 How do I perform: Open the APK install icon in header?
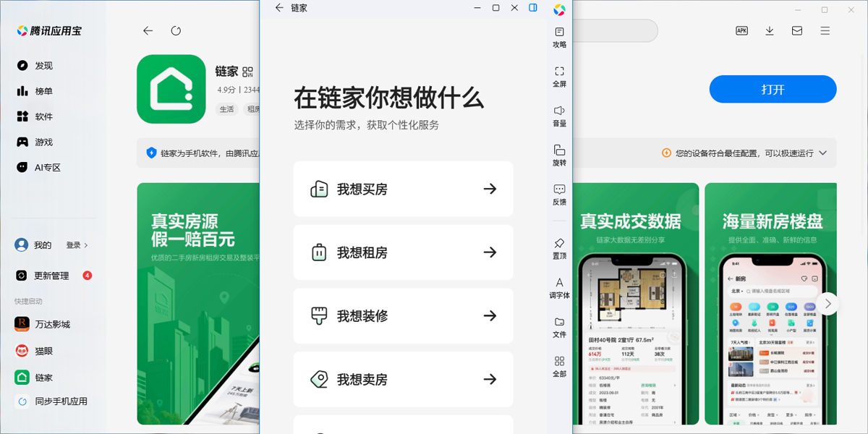pos(741,30)
